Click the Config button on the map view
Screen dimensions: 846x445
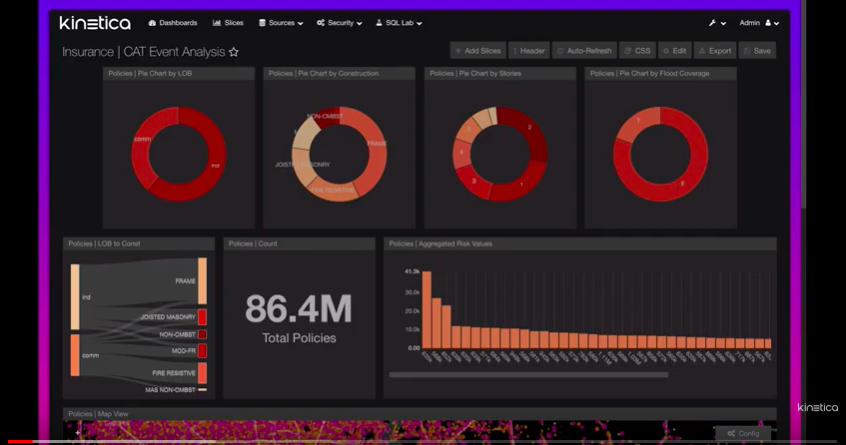pyautogui.click(x=744, y=434)
